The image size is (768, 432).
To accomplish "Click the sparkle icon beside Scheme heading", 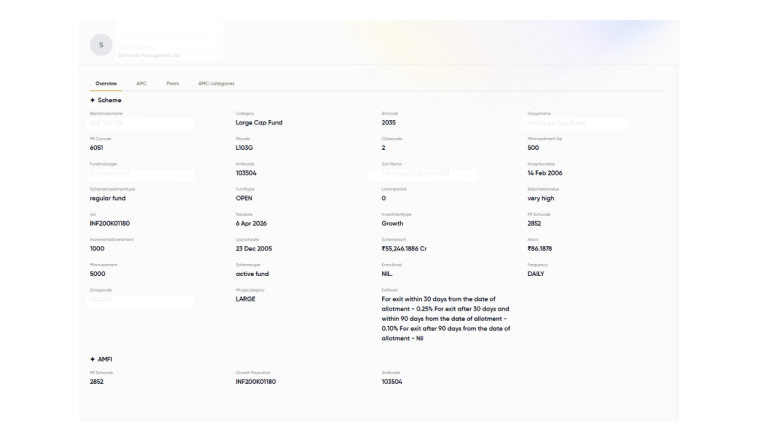I will click(x=93, y=100).
